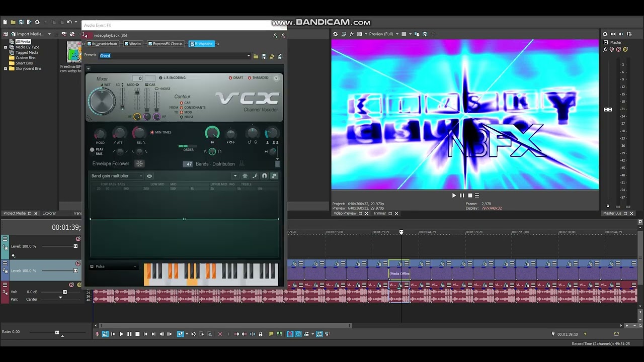This screenshot has width=644, height=362.
Task: Open the Band gain multiplier dropdown
Action: 117,176
